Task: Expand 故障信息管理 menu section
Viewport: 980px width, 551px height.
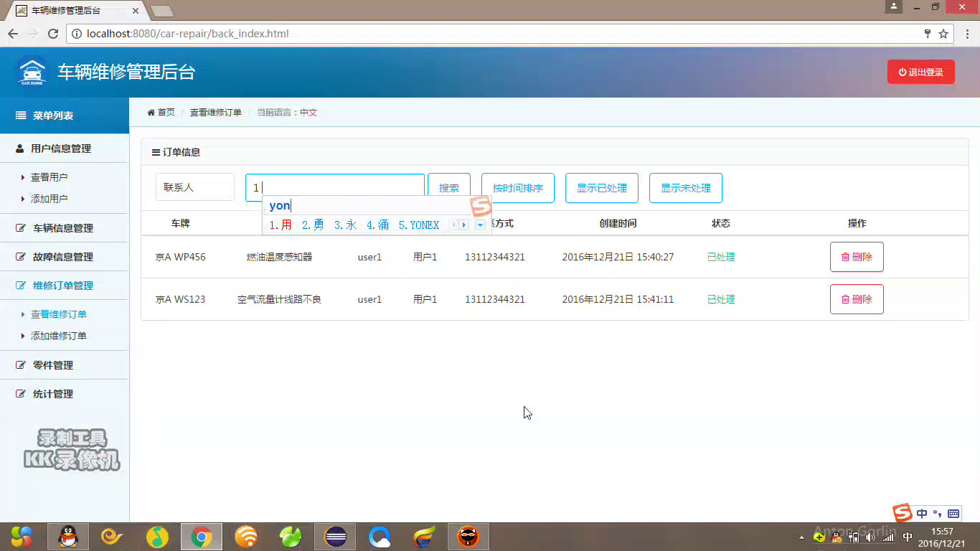Action: coord(65,257)
